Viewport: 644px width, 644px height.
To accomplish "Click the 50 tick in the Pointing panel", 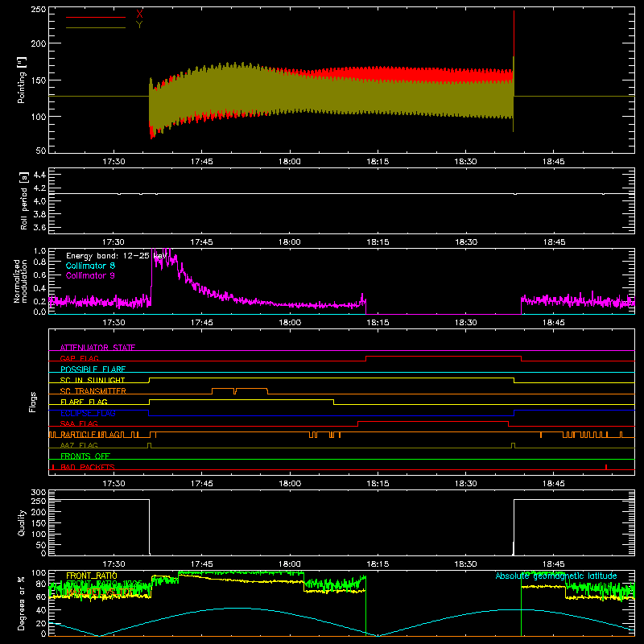I will (41, 151).
